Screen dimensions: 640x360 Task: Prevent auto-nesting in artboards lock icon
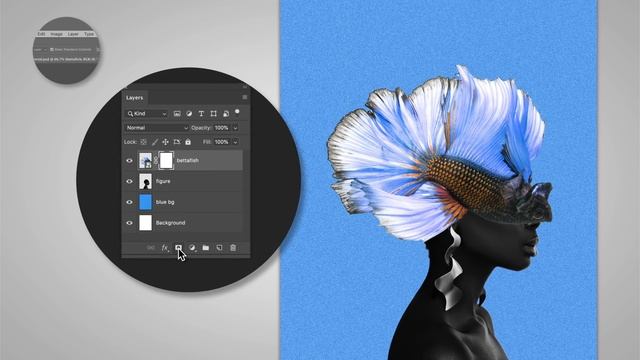177,142
